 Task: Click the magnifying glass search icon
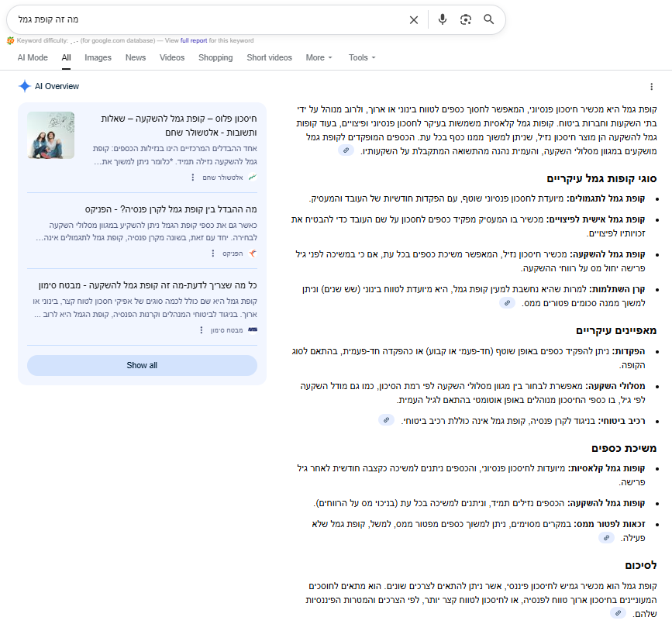coord(488,19)
